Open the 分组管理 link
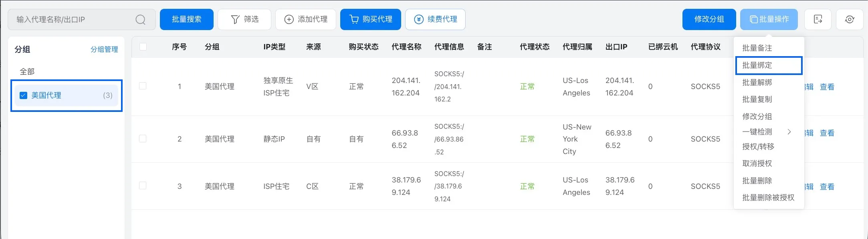The image size is (868, 239). point(104,49)
